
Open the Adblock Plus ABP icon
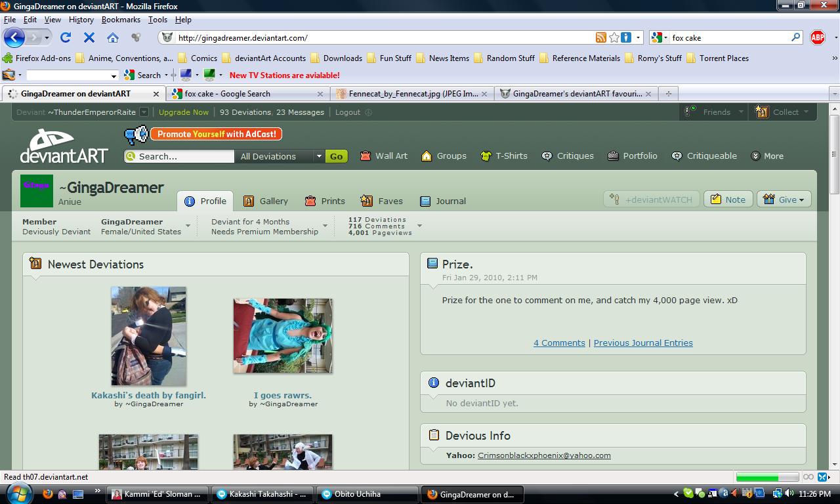pos(817,37)
